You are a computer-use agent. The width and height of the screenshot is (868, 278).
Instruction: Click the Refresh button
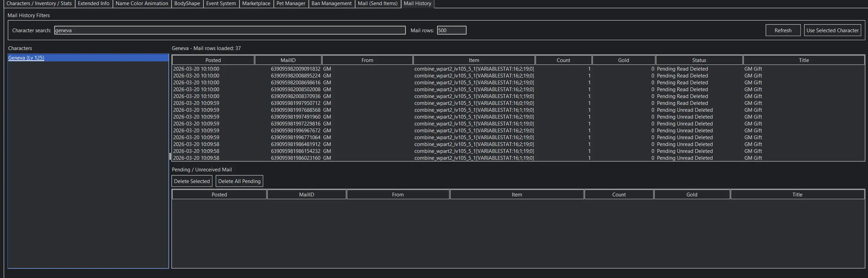tap(783, 30)
